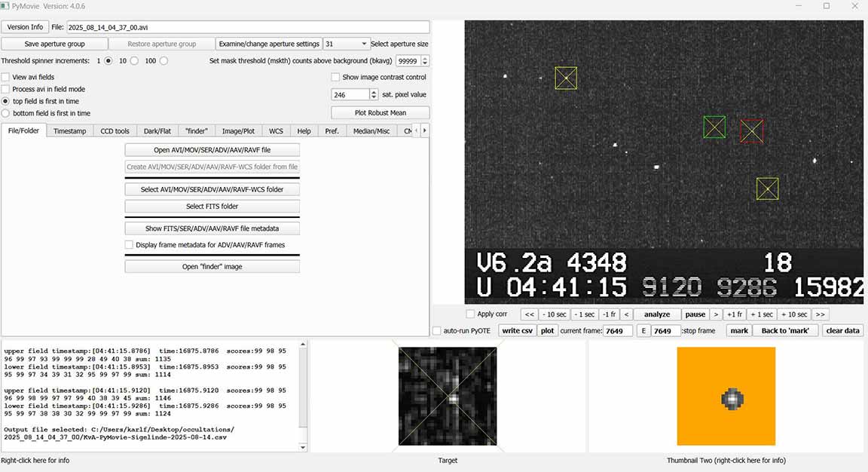Switch to the Timestamp tab
This screenshot has width=868, height=472.
pos(69,131)
